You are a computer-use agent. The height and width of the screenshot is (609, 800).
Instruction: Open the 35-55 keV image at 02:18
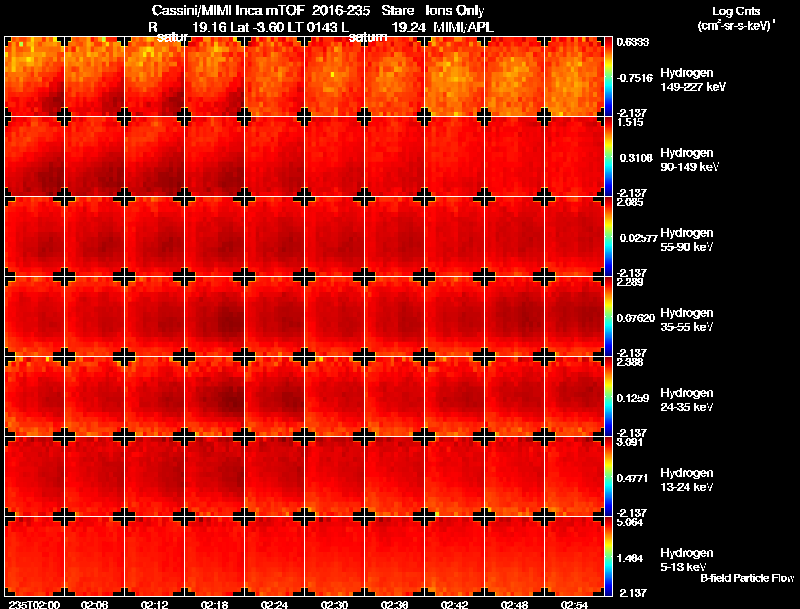click(x=215, y=317)
